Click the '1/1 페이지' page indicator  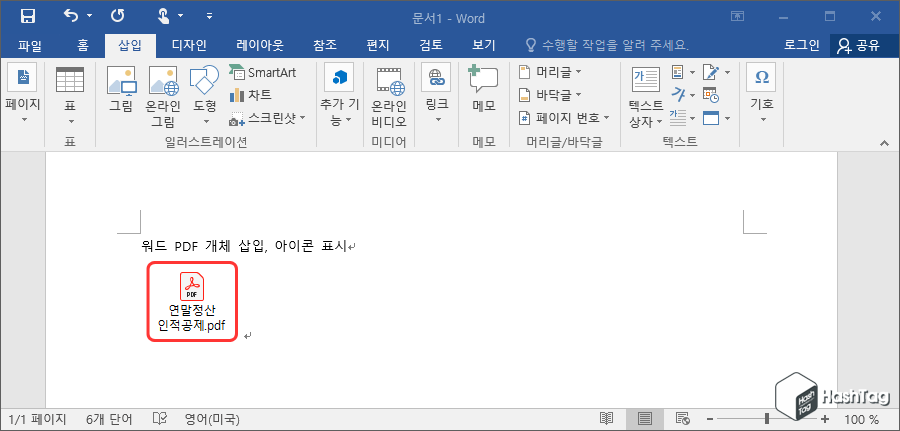tap(38, 420)
